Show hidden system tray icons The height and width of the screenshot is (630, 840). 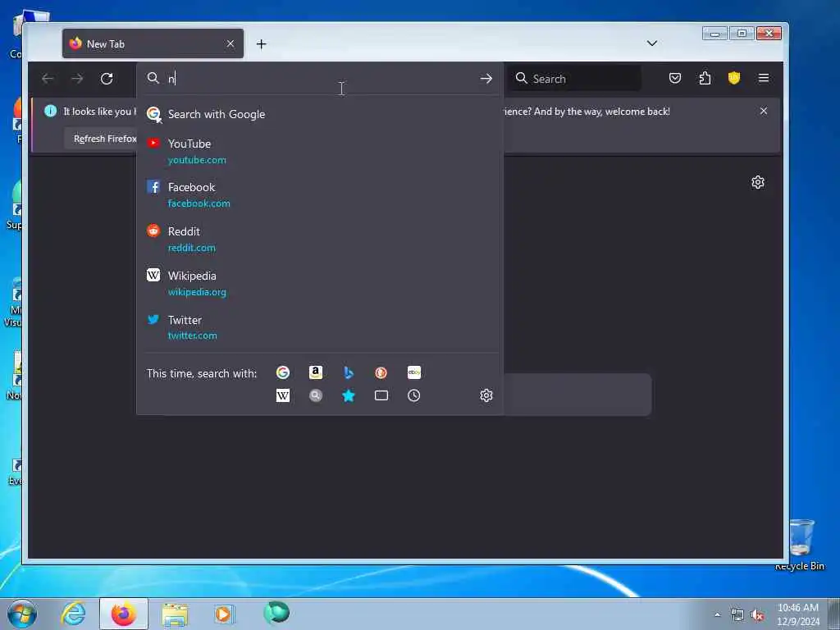pyautogui.click(x=717, y=615)
